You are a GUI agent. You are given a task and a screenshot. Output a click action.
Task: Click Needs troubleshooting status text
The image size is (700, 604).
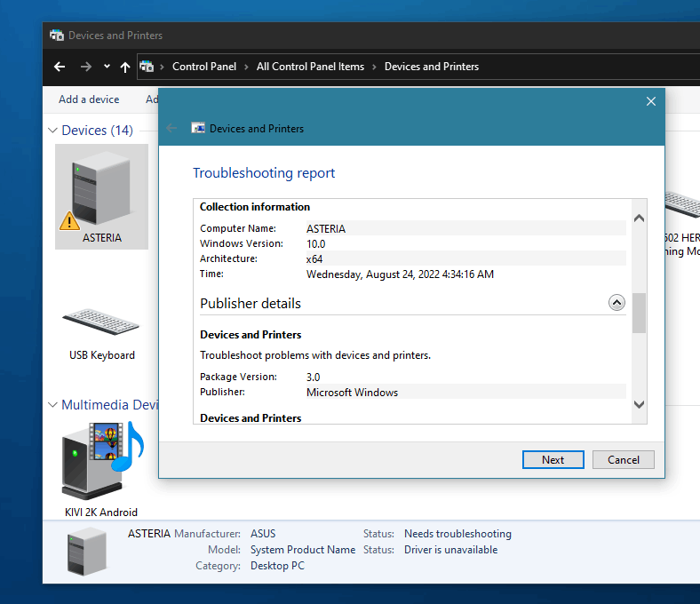(457, 534)
